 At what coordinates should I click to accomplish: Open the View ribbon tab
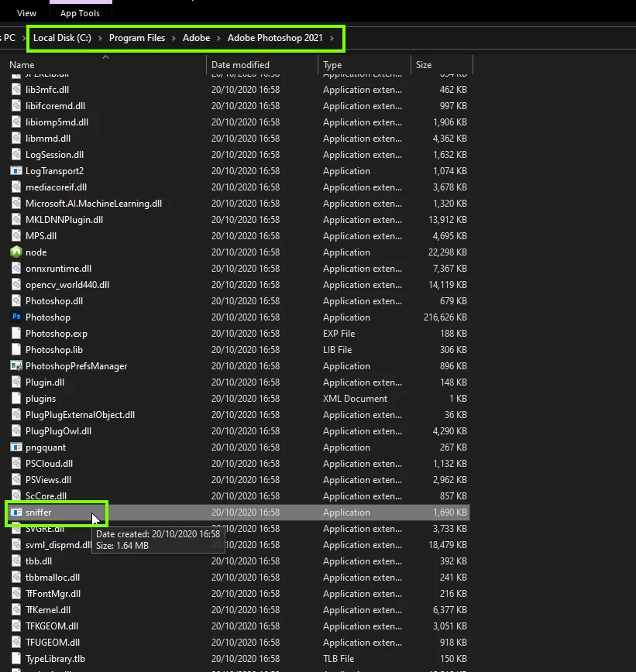pyautogui.click(x=26, y=13)
